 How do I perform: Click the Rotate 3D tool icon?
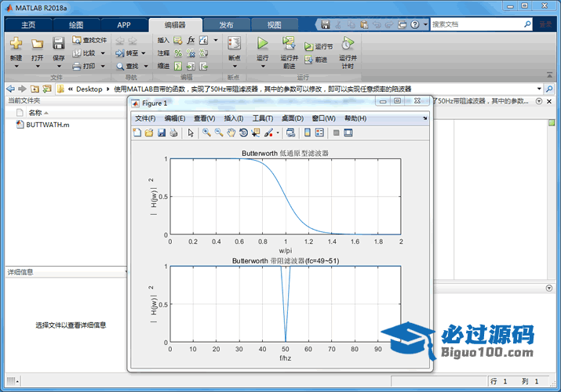tap(243, 132)
